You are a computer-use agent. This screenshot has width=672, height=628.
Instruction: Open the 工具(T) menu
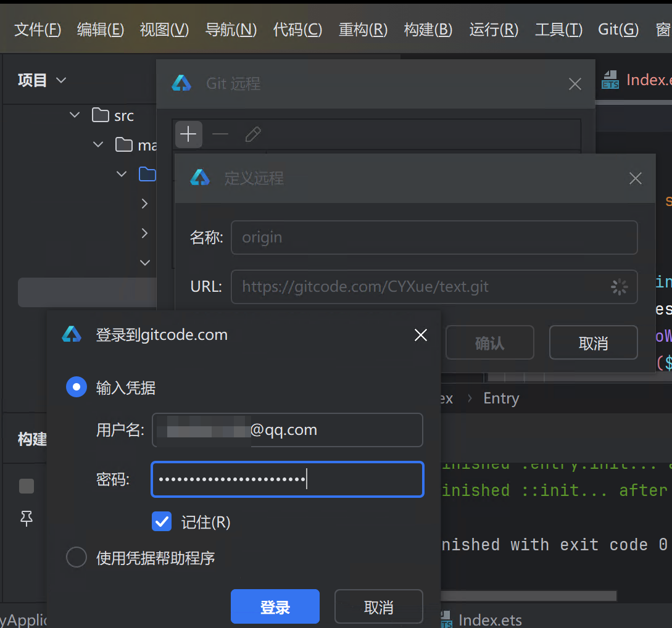click(x=559, y=30)
